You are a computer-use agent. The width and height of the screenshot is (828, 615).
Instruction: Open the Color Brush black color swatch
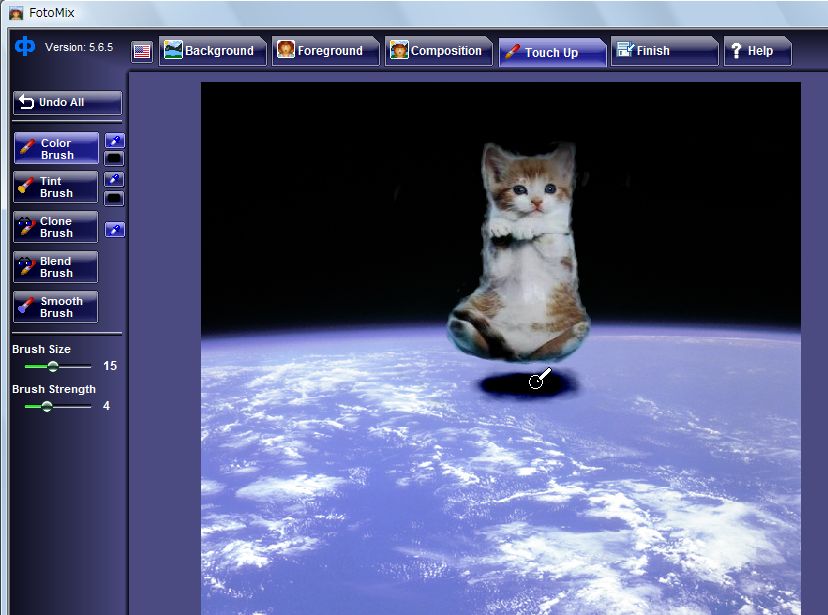pos(114,158)
